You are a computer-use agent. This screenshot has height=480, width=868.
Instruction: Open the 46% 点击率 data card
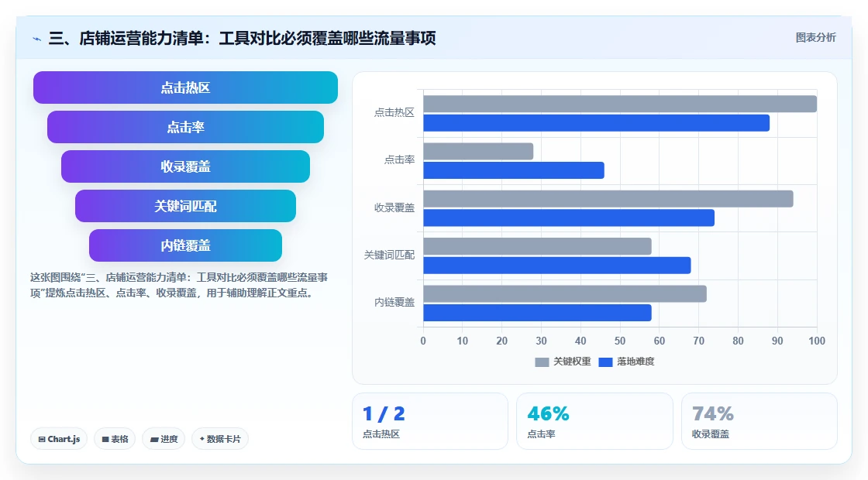(594, 421)
